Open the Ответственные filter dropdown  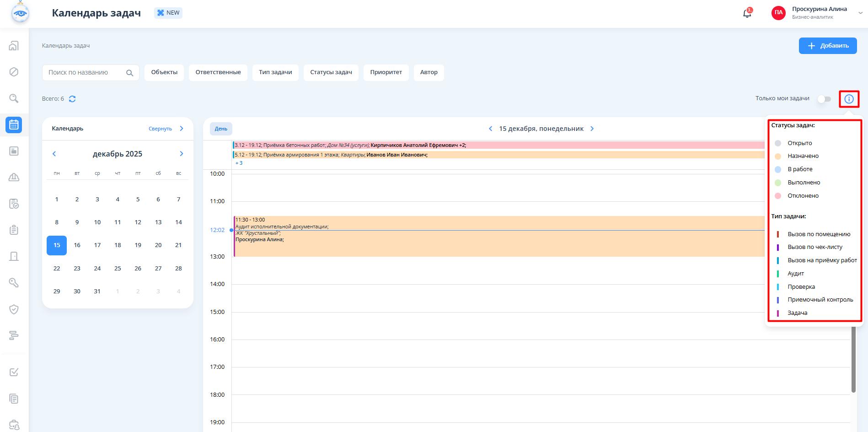[x=218, y=72]
